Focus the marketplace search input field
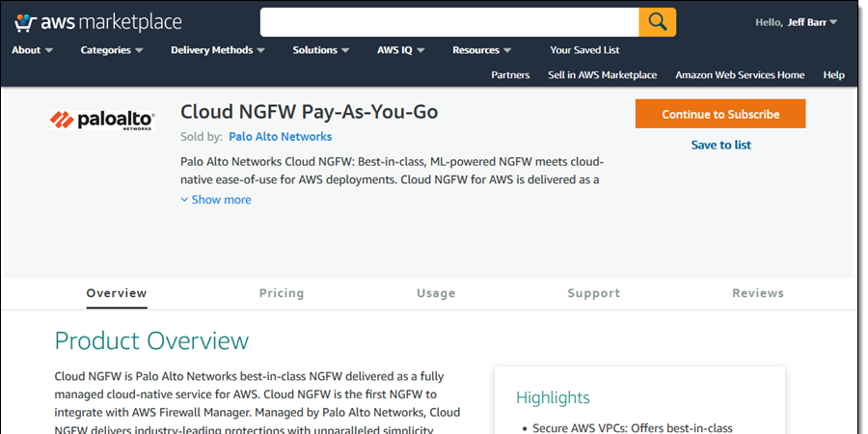 point(449,22)
